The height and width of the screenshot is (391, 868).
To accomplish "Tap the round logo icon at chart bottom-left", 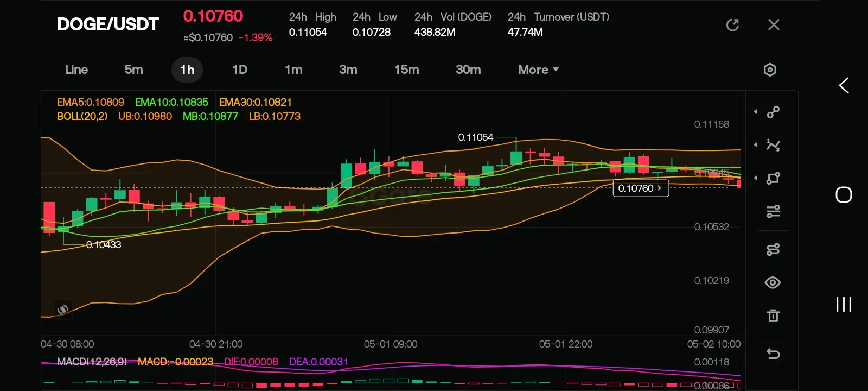I will tap(63, 309).
